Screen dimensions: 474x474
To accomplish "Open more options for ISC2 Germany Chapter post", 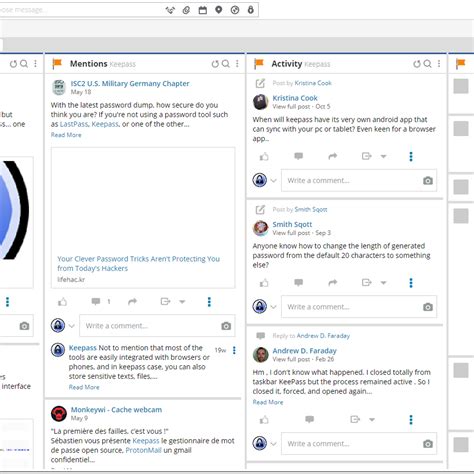I will tap(209, 302).
